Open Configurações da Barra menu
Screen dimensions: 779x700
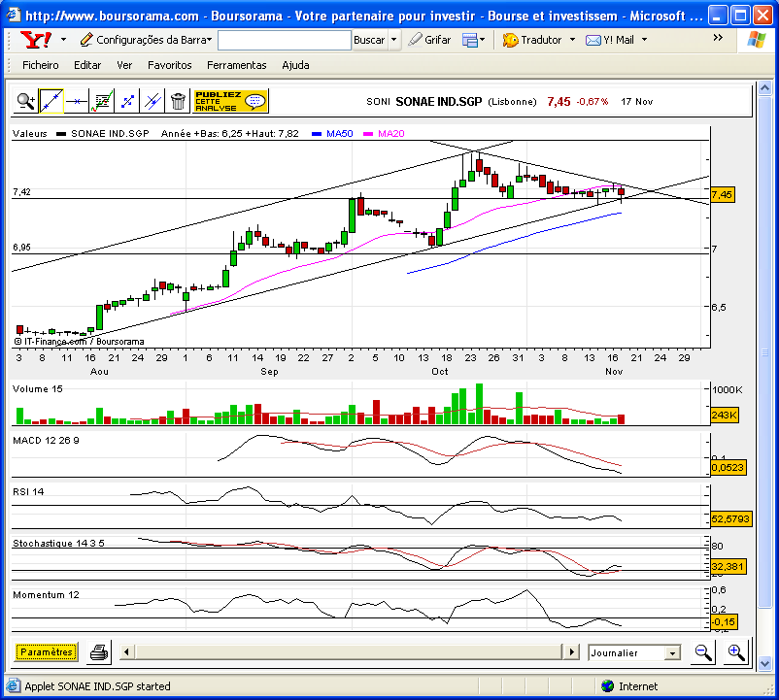[x=146, y=40]
